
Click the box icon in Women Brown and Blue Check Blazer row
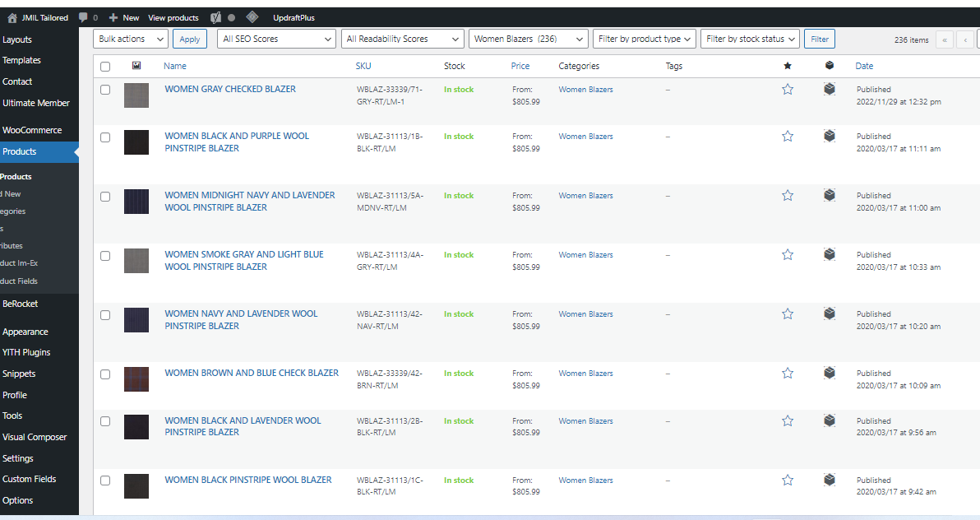[x=830, y=373]
